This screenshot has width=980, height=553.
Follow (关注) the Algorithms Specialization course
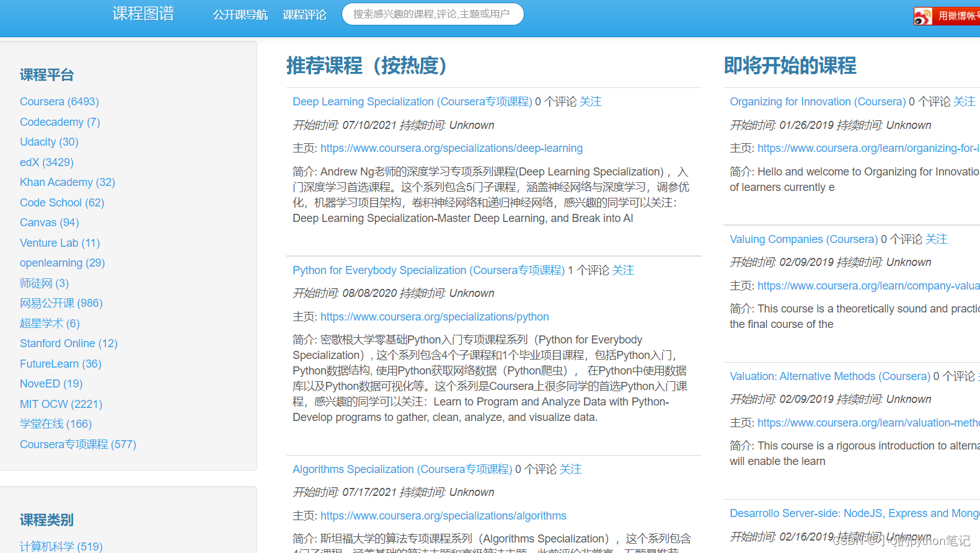point(571,469)
